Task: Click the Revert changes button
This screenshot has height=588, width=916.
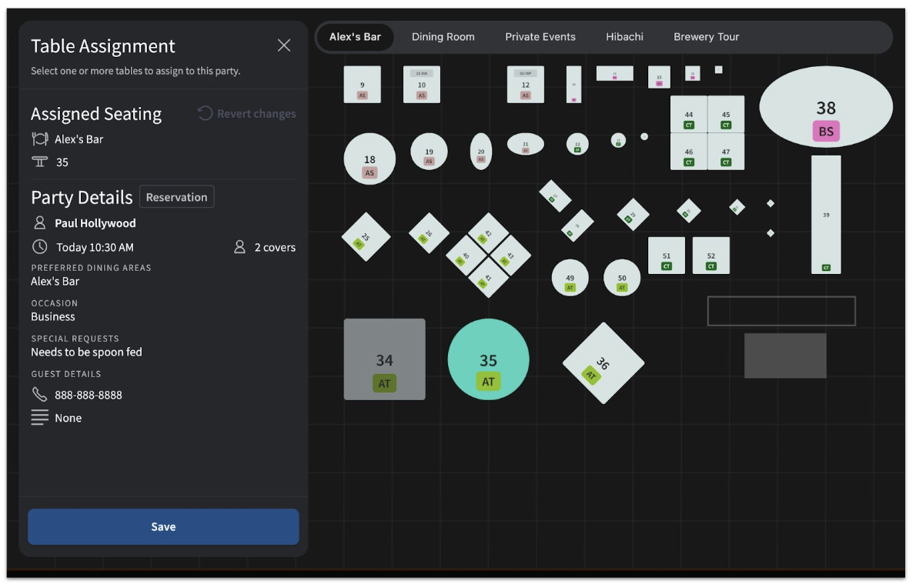Action: (247, 114)
